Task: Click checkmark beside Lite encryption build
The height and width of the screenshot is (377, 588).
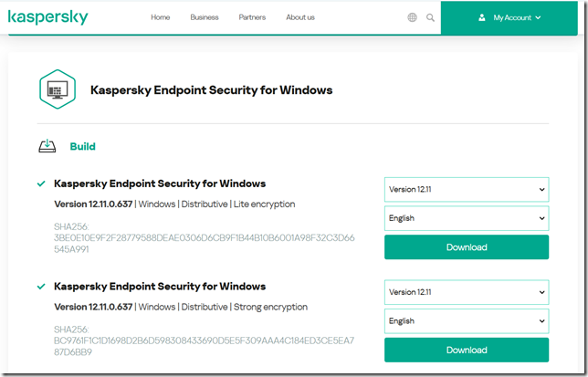Action: [41, 183]
